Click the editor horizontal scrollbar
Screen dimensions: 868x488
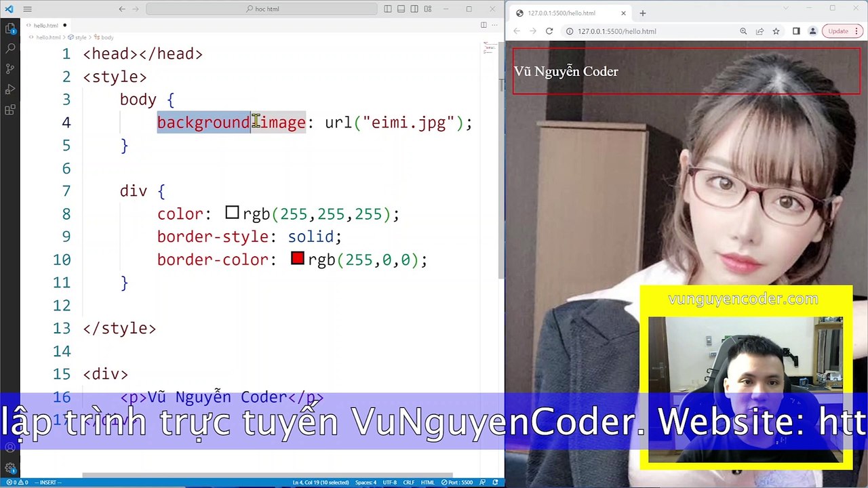[x=268, y=474]
